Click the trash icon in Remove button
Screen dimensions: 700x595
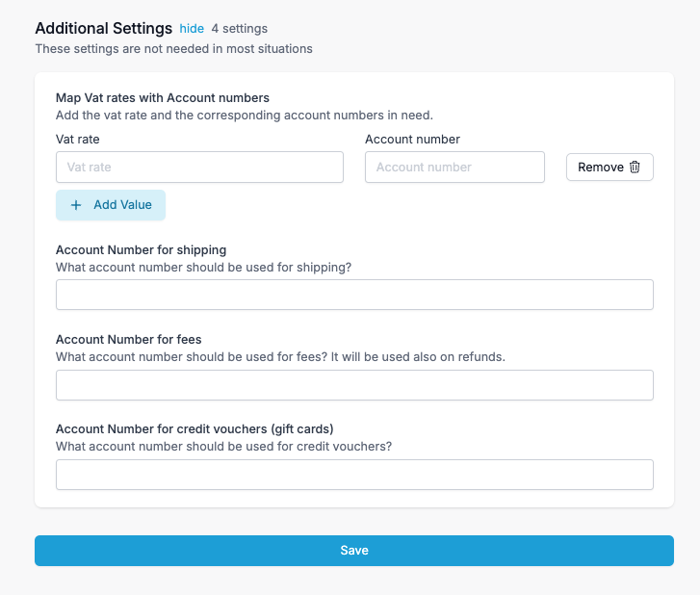[635, 167]
